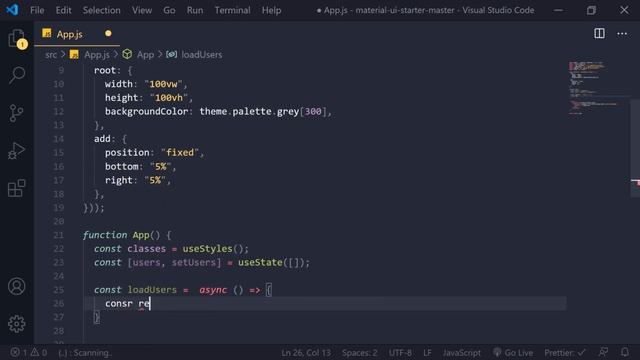Image resolution: width=640 pixels, height=360 pixels.
Task: Click the setUsers identifier on line 23
Action: (193, 262)
